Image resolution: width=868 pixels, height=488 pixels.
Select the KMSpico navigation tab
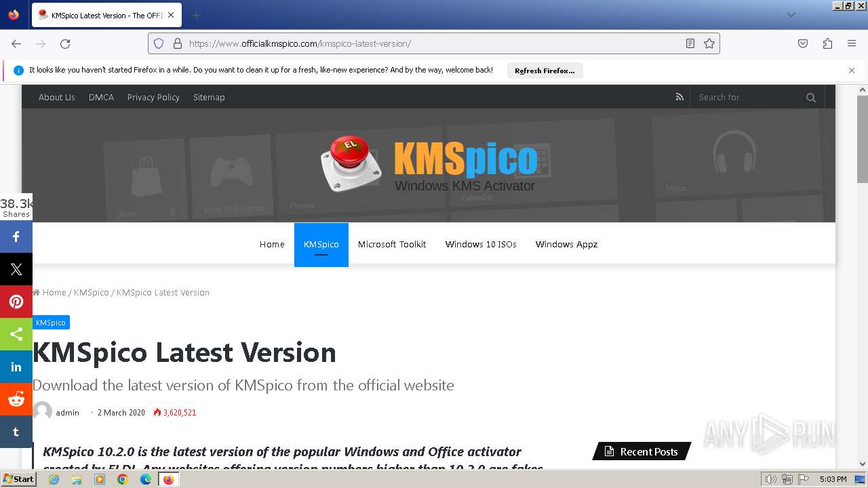point(321,245)
